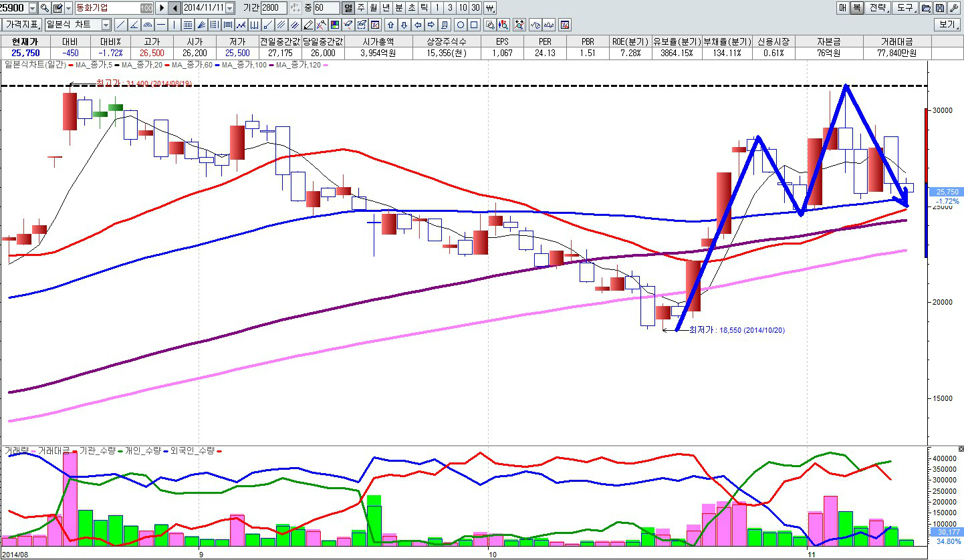Switch to weekly (주) period
This screenshot has height=560, width=964.
(x=361, y=8)
